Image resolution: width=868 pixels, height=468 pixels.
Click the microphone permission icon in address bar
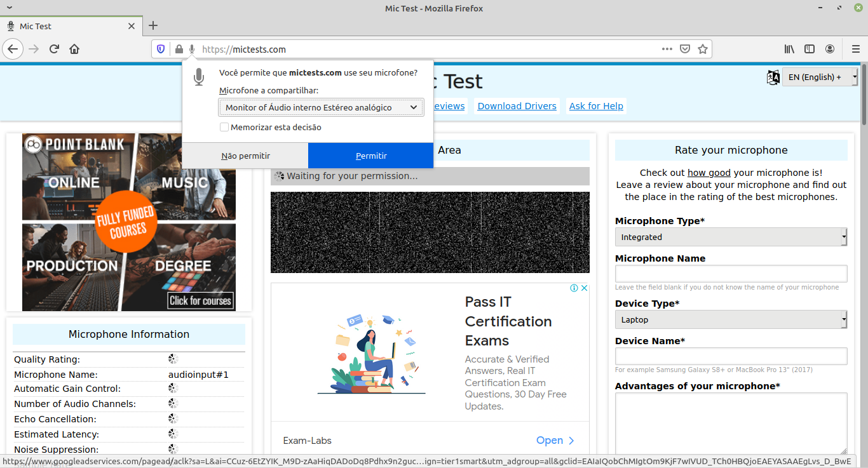192,49
